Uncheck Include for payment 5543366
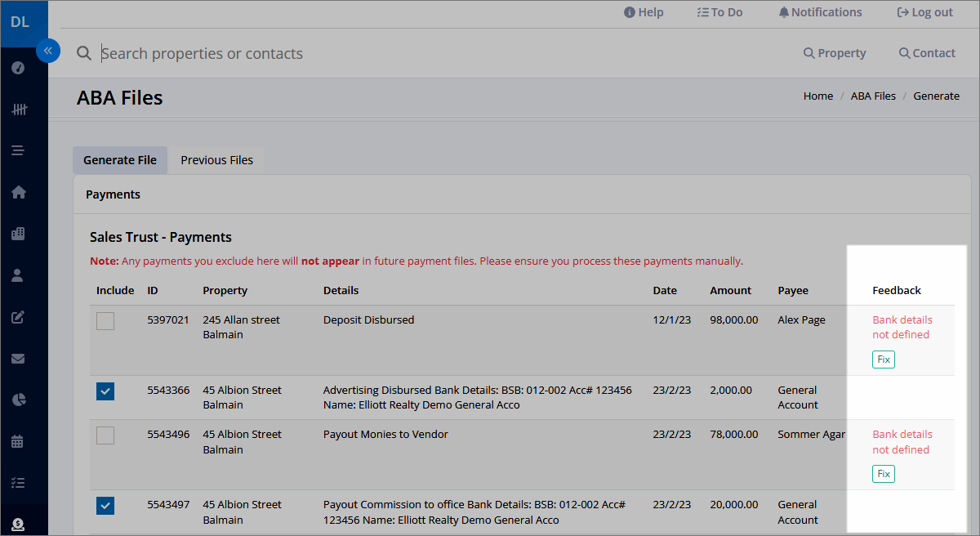 (105, 391)
